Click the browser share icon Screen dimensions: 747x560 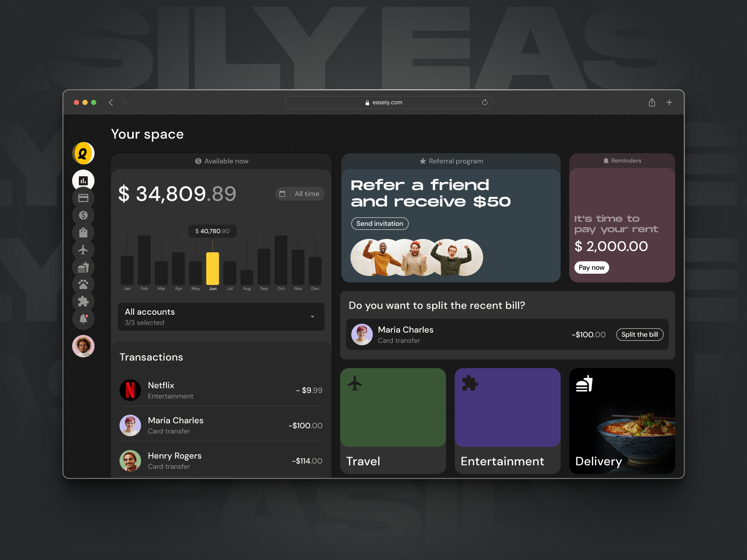(x=652, y=102)
